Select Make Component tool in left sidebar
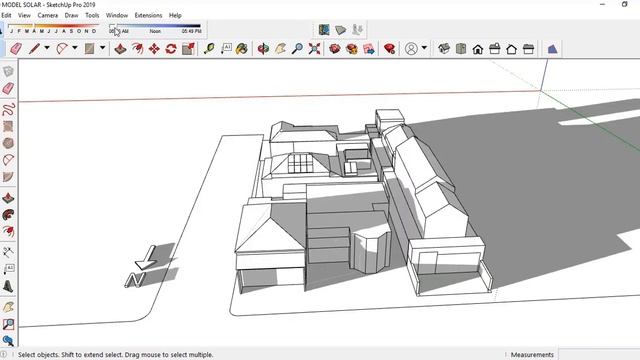This screenshot has height=360, width=640. [8, 71]
